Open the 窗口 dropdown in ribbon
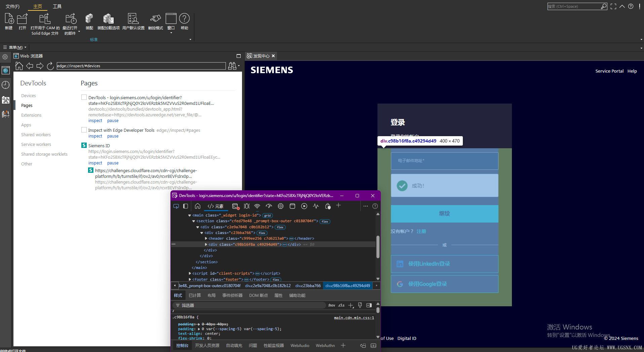The width and height of the screenshot is (644, 352). tap(171, 33)
